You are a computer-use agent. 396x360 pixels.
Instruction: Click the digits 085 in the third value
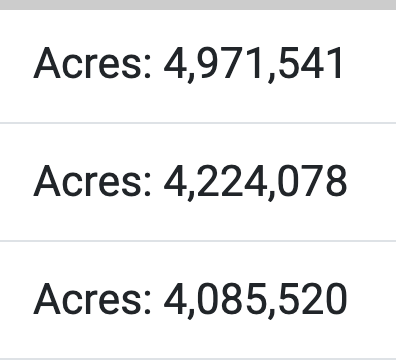coord(231,298)
